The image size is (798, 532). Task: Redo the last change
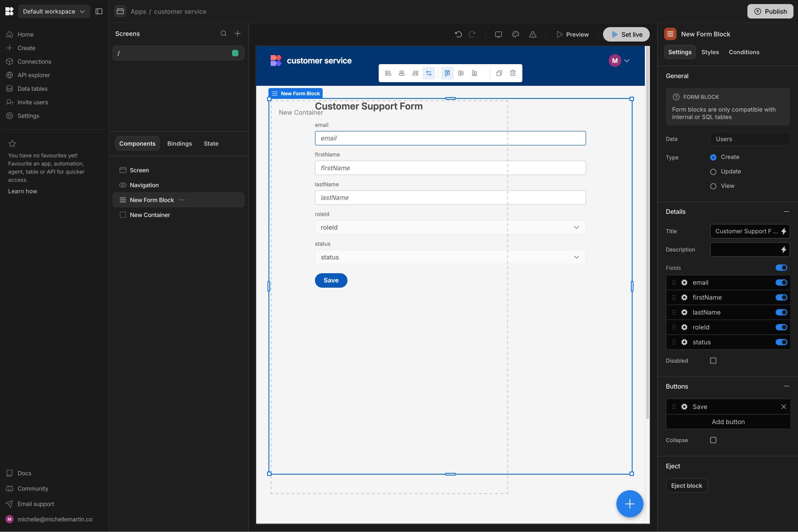(x=472, y=34)
